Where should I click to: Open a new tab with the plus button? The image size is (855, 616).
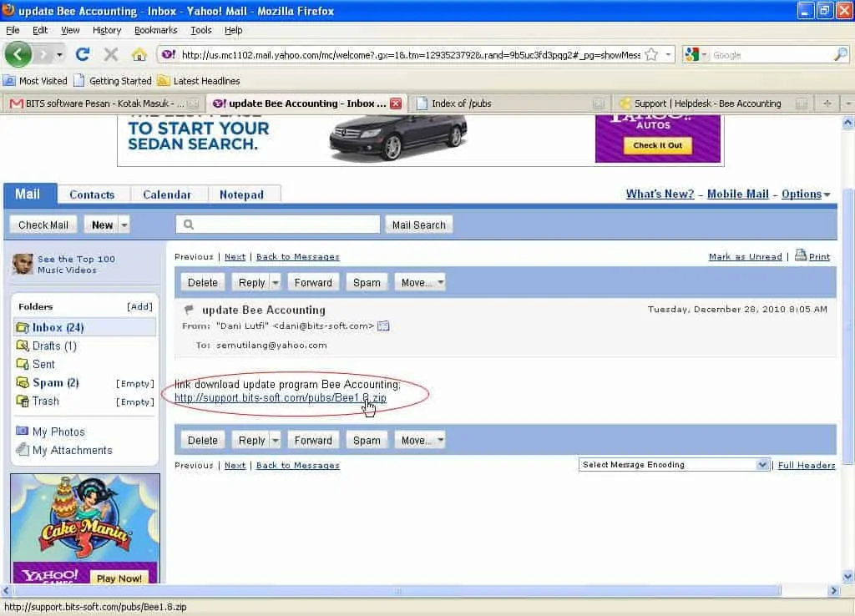click(x=827, y=103)
